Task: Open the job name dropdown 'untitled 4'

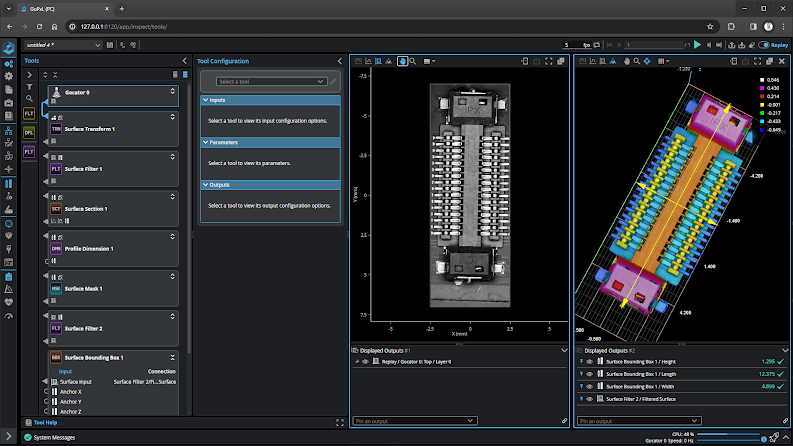Action: point(63,45)
